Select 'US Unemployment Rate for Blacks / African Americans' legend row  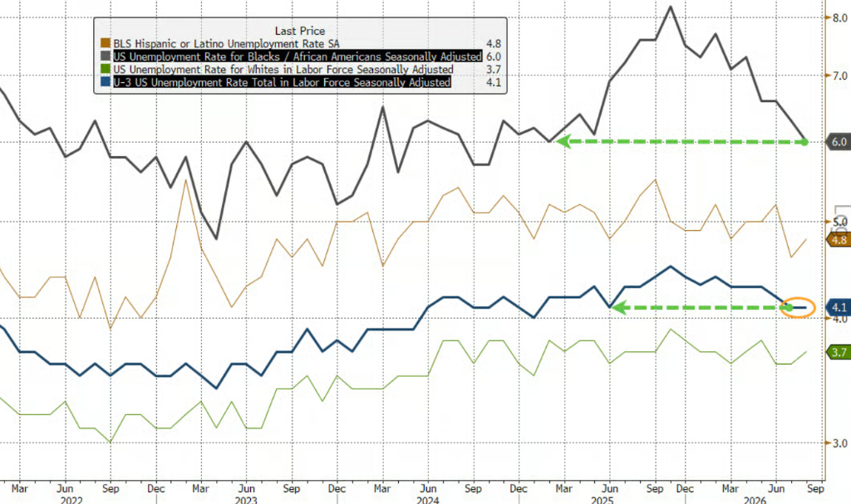[x=301, y=56]
